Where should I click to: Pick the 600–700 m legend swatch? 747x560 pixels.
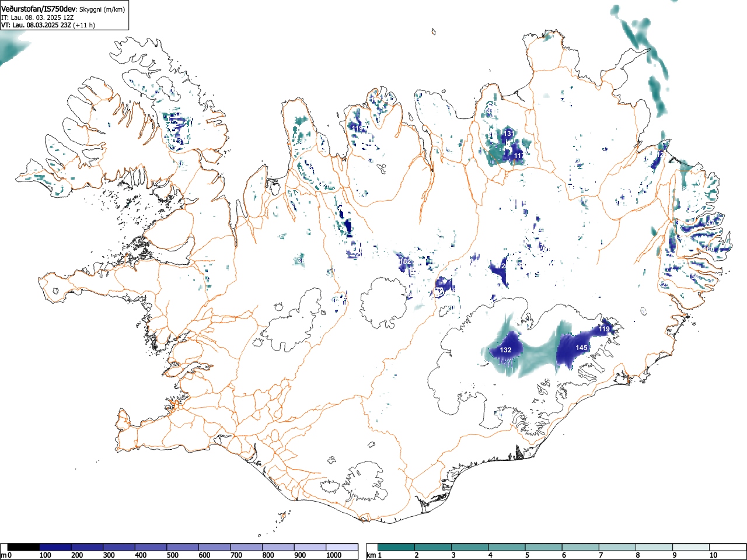[x=215, y=547]
